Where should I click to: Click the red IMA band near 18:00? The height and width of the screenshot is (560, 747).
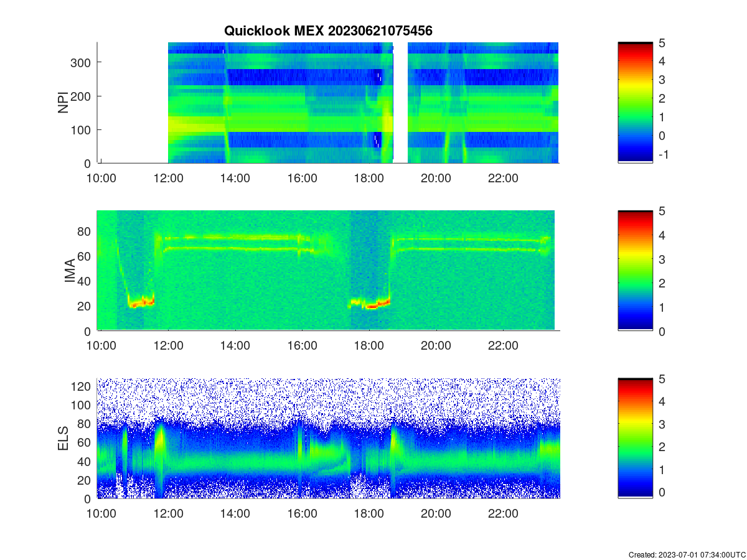click(372, 304)
